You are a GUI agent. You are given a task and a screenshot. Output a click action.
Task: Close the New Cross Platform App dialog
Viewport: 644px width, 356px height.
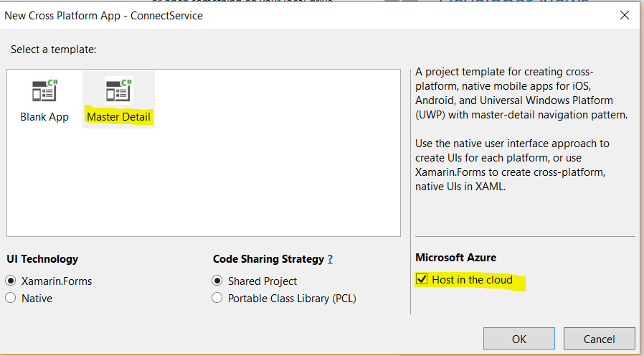pyautogui.click(x=624, y=15)
